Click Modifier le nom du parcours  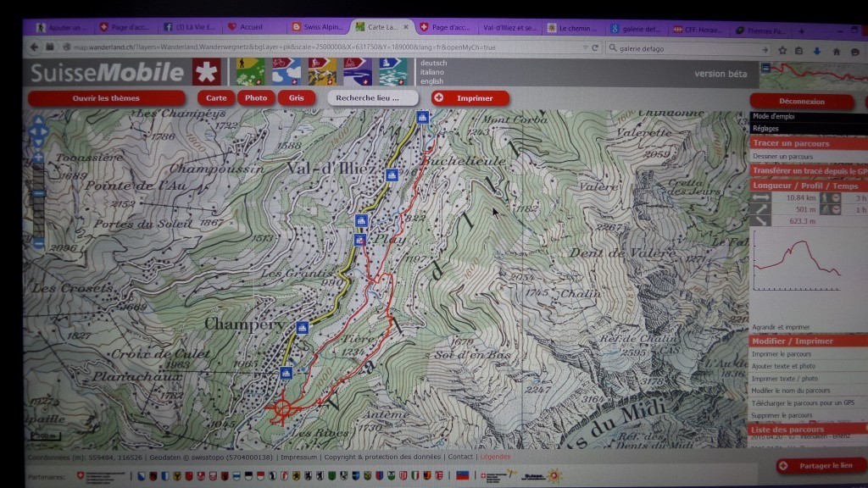pos(791,391)
